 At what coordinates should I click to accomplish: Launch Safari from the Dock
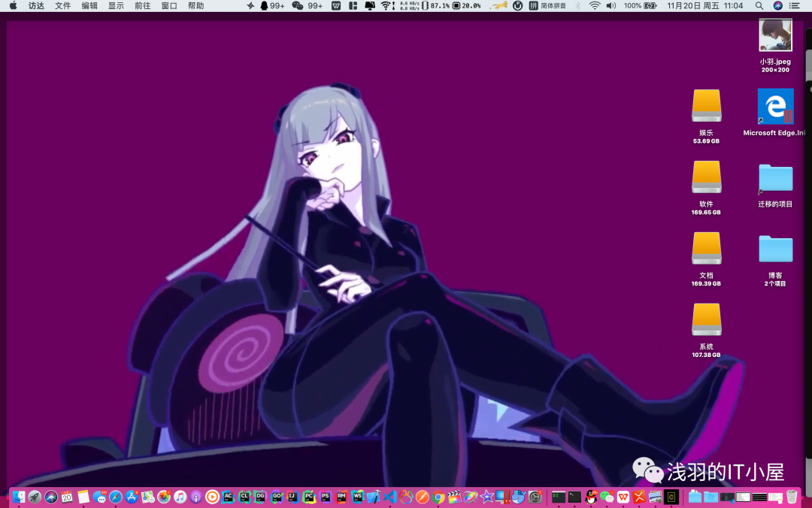(116, 497)
